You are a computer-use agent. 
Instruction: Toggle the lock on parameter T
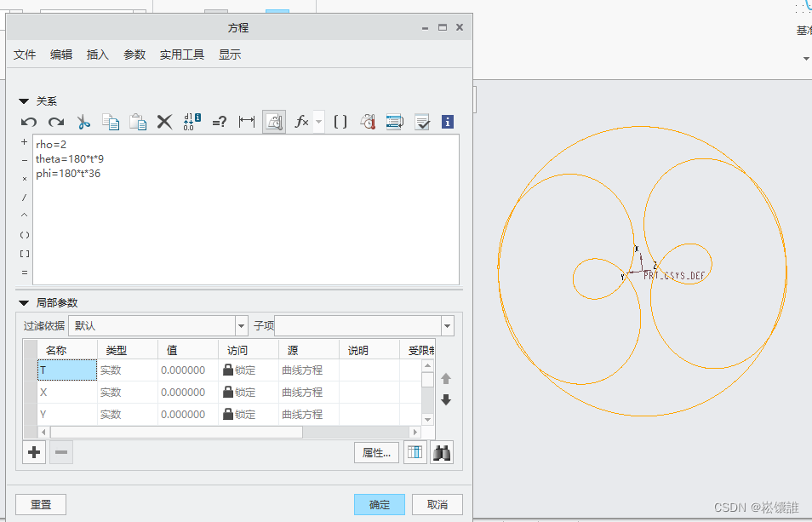[x=228, y=370]
